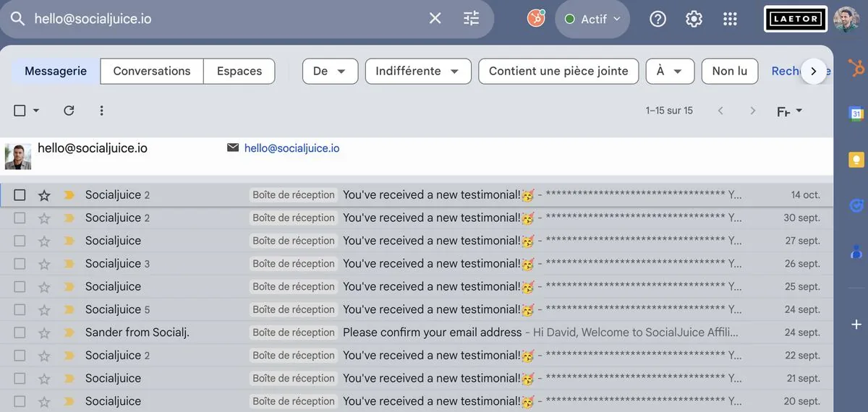This screenshot has height=412, width=868.
Task: Open the HubSpot extension icon in header
Action: pos(535,19)
